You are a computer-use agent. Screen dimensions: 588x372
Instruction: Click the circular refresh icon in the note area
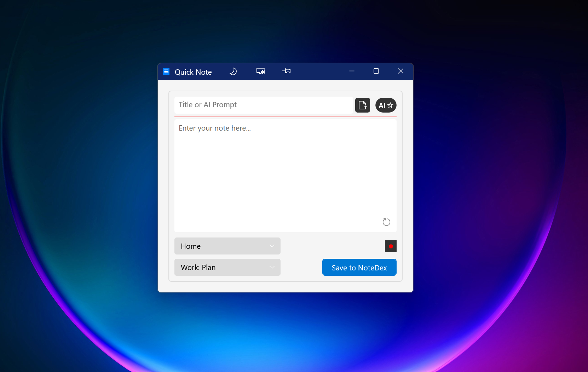tap(386, 222)
